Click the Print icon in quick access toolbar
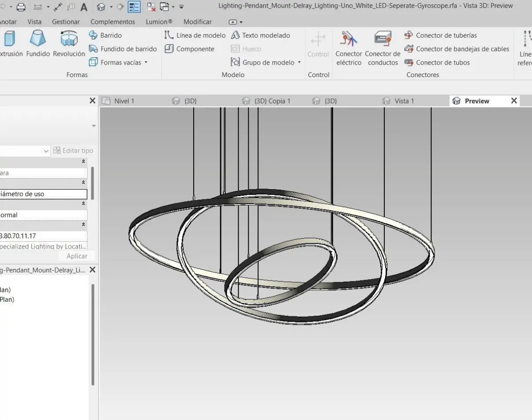The image size is (532, 420). (21, 7)
